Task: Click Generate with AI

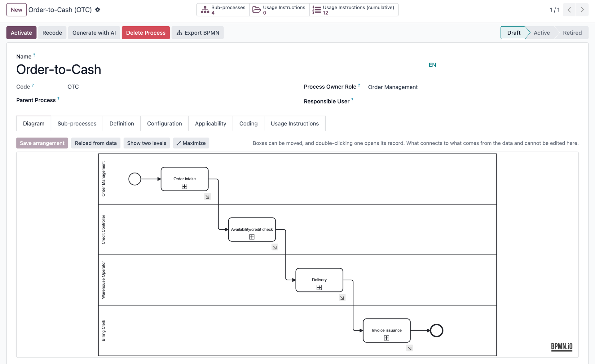Action: click(x=94, y=33)
